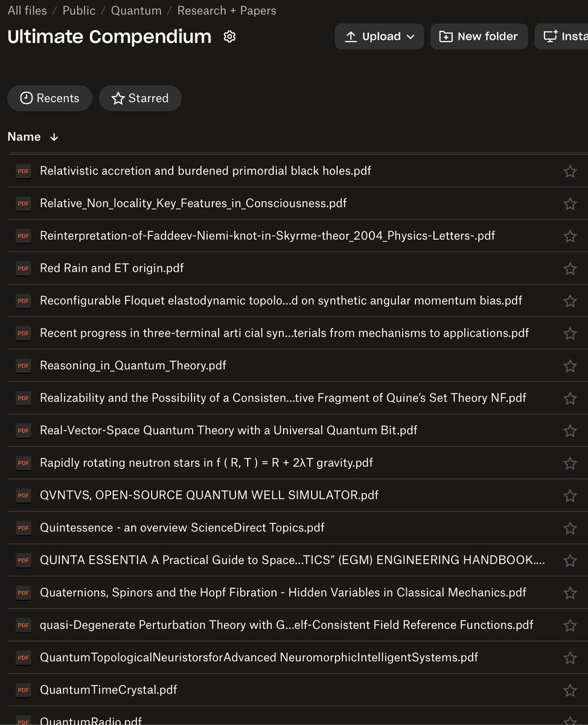Viewport: 588px width, 725px height.
Task: Star Quintessence overview file
Action: 570,528
